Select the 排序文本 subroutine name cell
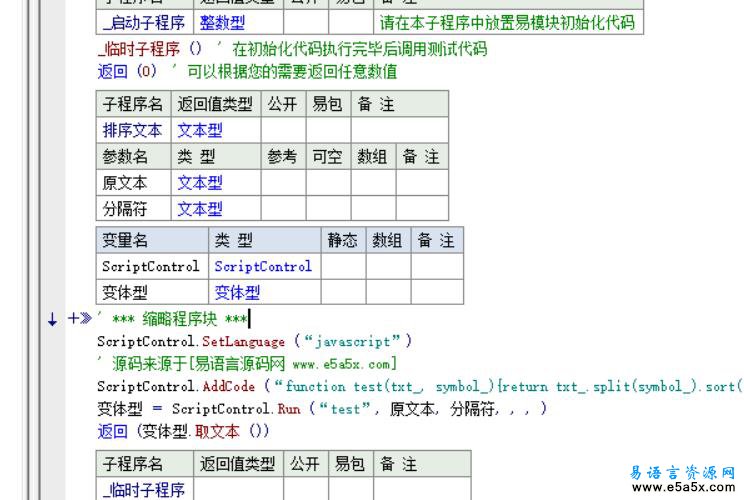Image resolution: width=744 pixels, height=500 pixels. pyautogui.click(x=132, y=130)
